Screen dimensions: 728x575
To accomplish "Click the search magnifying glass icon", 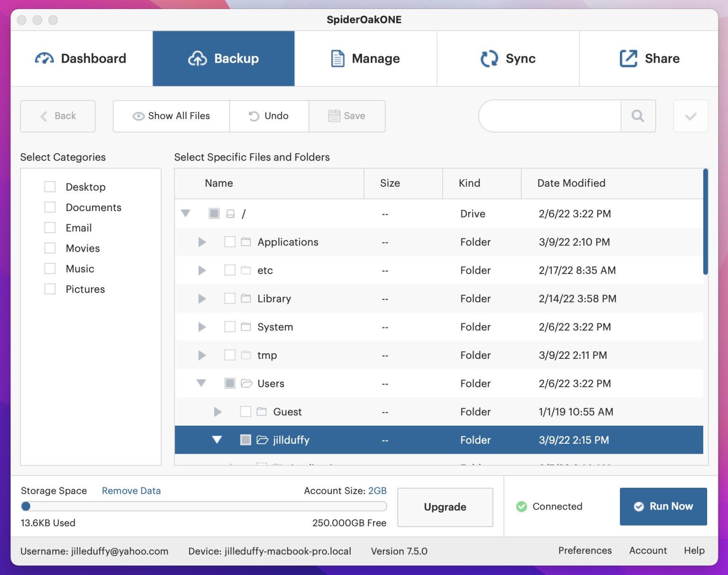I will coord(638,116).
